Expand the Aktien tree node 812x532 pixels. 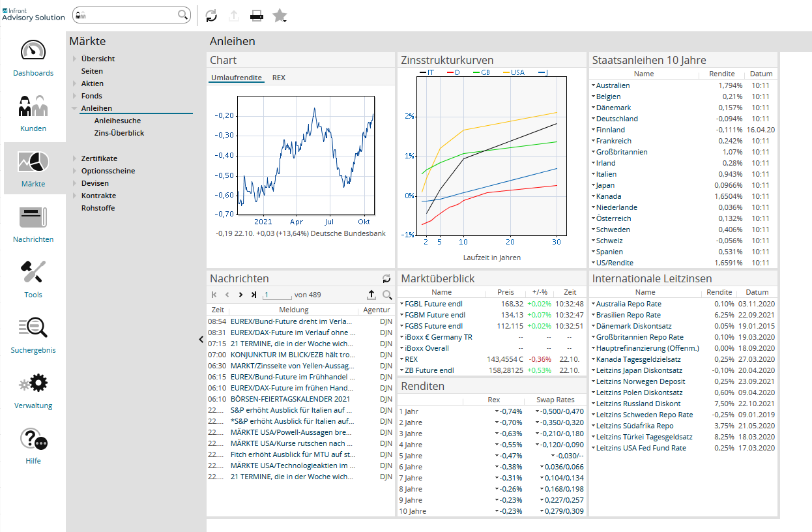click(75, 83)
